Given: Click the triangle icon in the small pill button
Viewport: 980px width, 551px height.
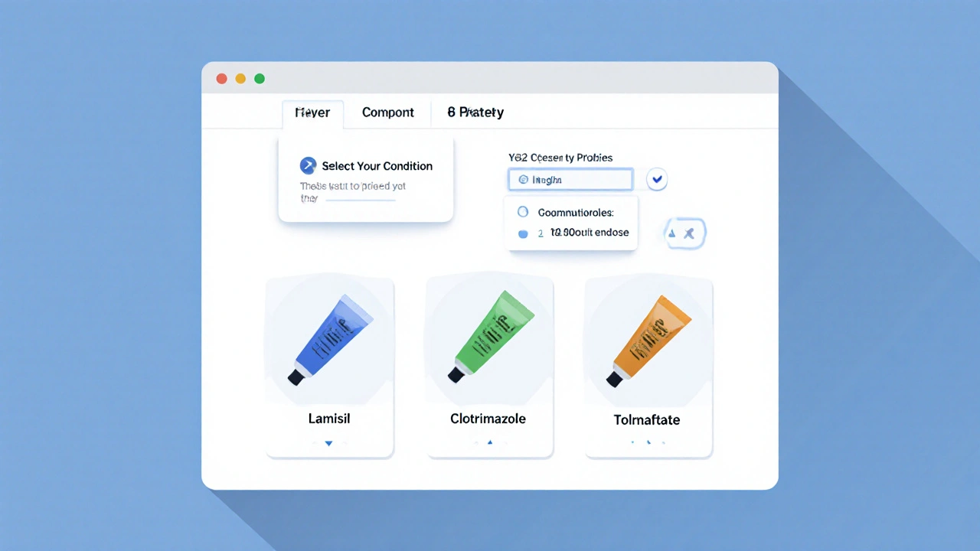Looking at the screenshot, I should [672, 234].
